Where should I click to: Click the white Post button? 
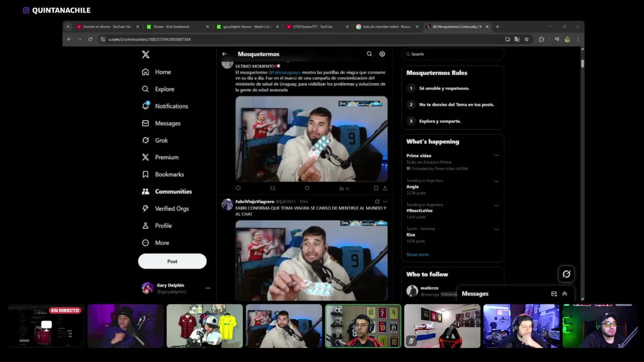tap(172, 261)
